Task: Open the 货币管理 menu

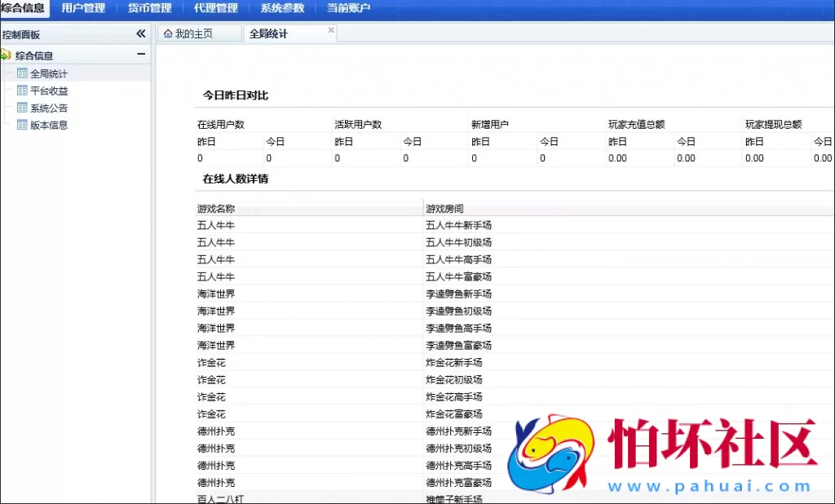Action: tap(149, 8)
